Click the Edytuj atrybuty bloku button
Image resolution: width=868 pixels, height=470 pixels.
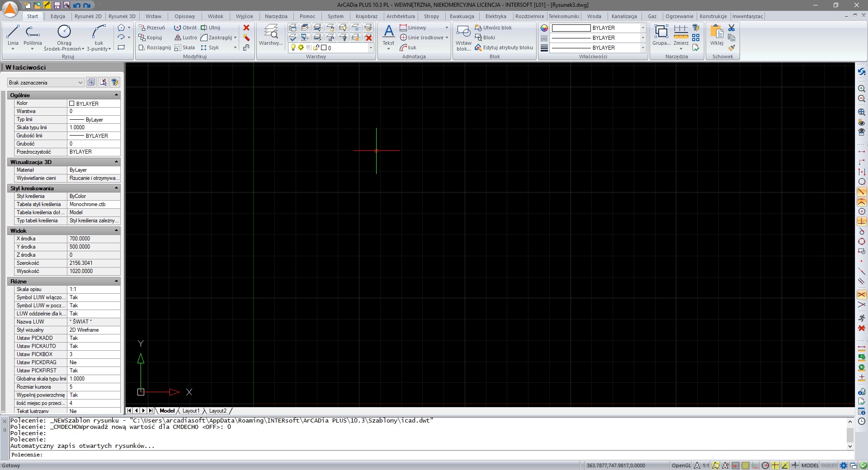504,47
